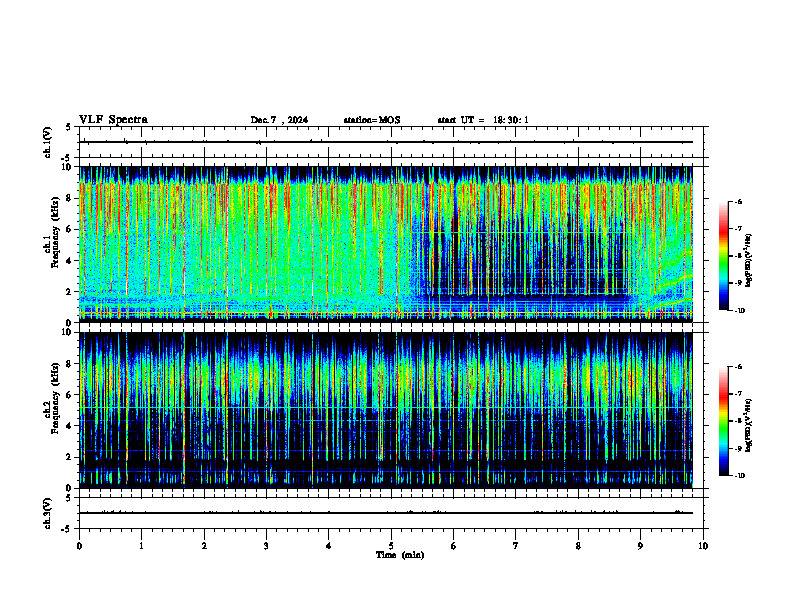The width and height of the screenshot is (792, 612).
Task: Click the ch.1 spectrogram color scale bar
Action: pyautogui.click(x=723, y=256)
